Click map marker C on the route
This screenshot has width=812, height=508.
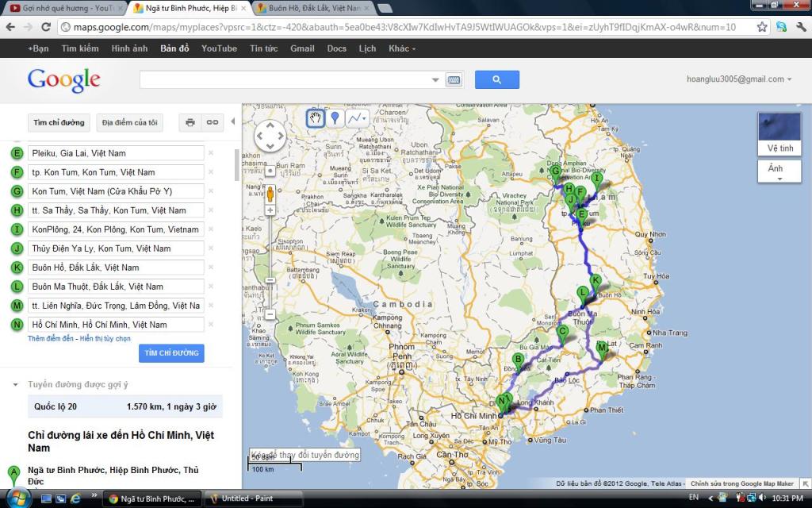pos(562,334)
